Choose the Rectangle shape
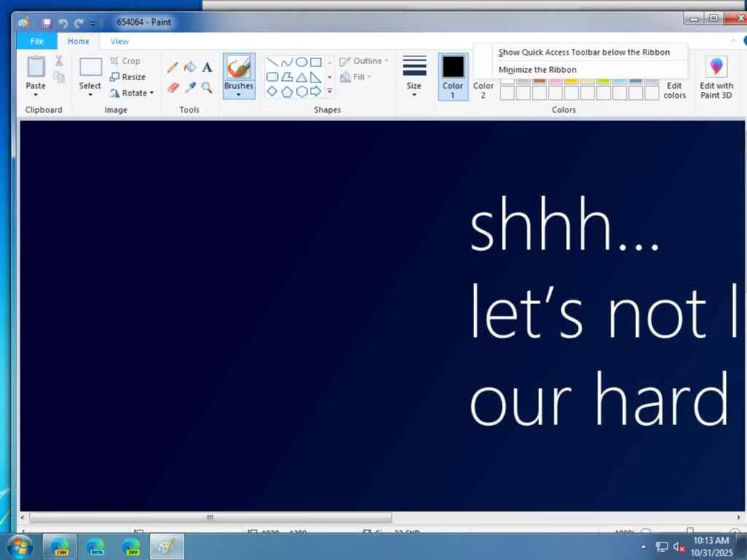 click(315, 62)
